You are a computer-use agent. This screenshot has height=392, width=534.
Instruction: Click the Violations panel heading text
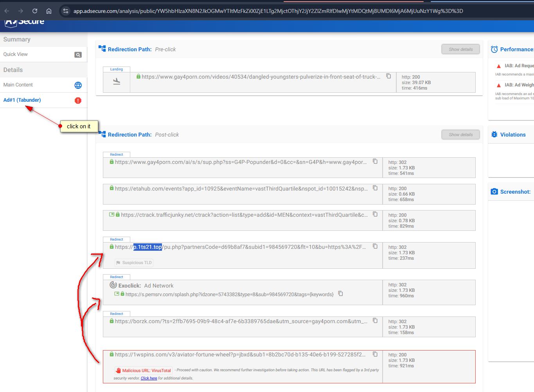[x=513, y=135]
